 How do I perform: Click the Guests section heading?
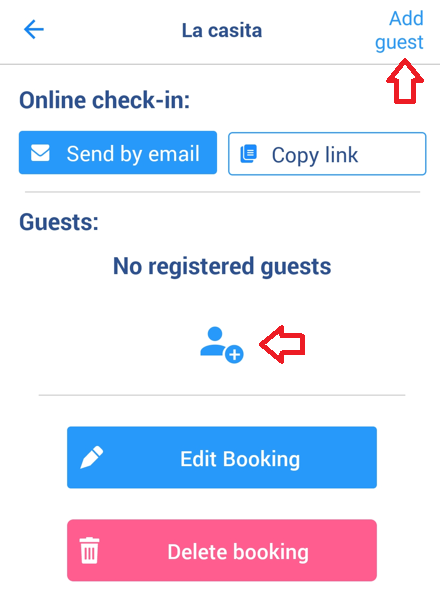(x=59, y=222)
